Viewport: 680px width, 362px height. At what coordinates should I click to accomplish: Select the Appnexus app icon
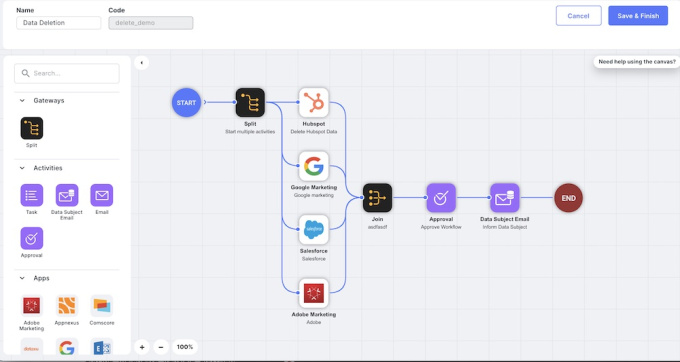point(67,306)
